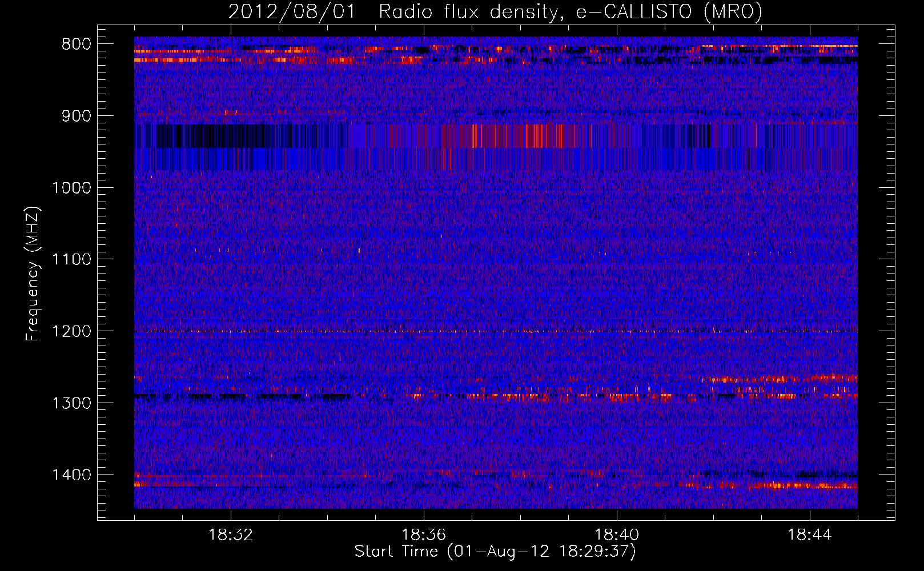Click the 'Frequency (MHZ)' axis label
Image resolution: width=924 pixels, height=571 pixels.
(x=33, y=274)
